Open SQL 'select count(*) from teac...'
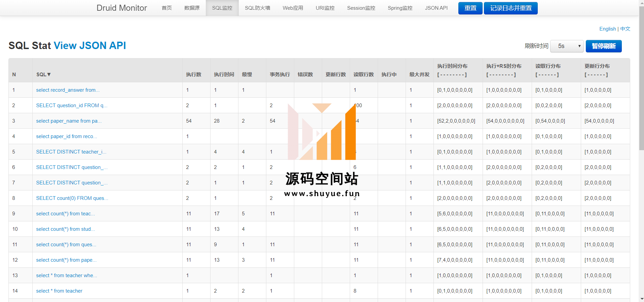The image size is (644, 302). point(66,214)
